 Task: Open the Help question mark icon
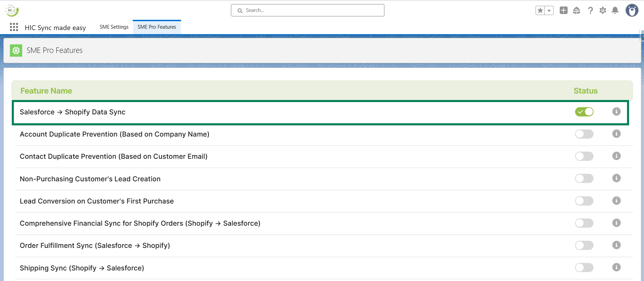590,11
